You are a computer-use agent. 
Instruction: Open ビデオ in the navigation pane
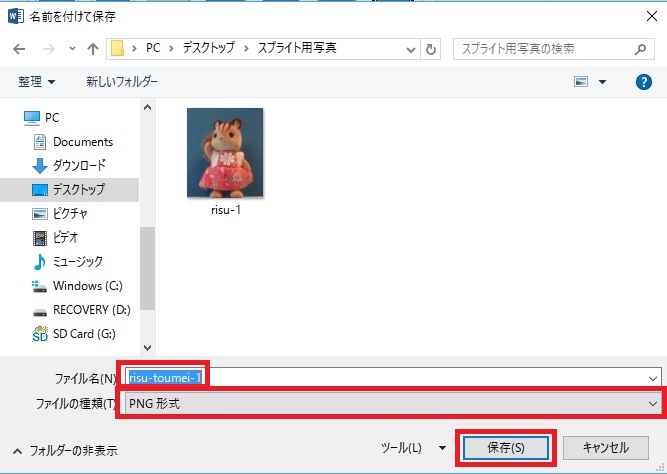coord(65,237)
